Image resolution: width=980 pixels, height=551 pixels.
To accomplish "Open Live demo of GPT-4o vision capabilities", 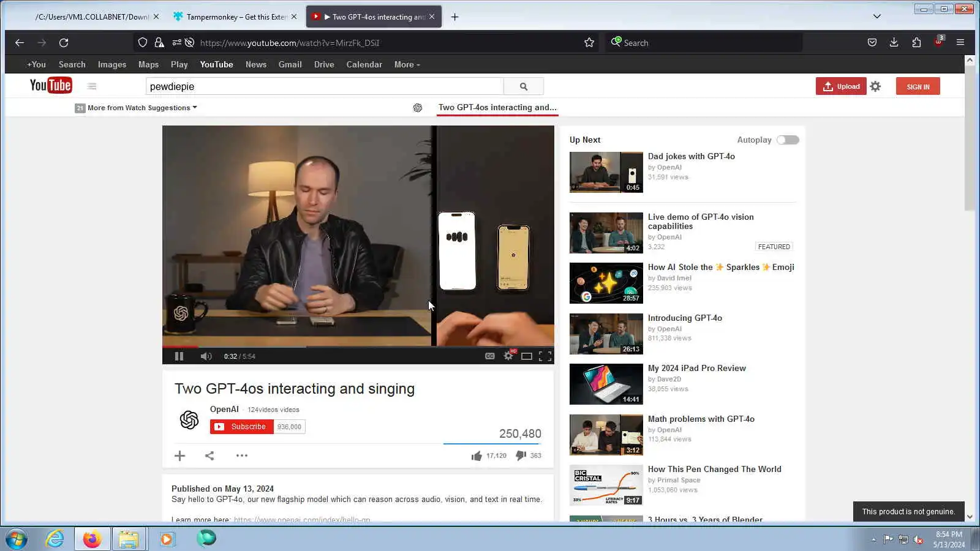I will [x=701, y=222].
